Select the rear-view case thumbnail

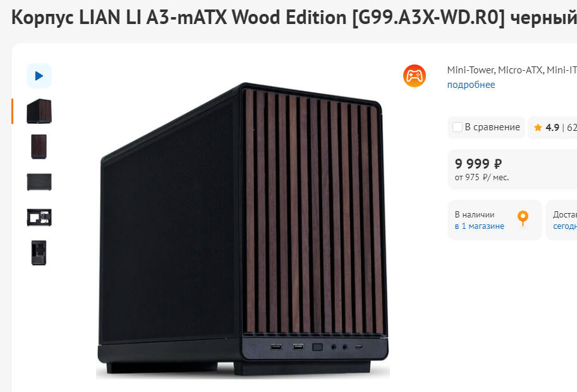39,253
